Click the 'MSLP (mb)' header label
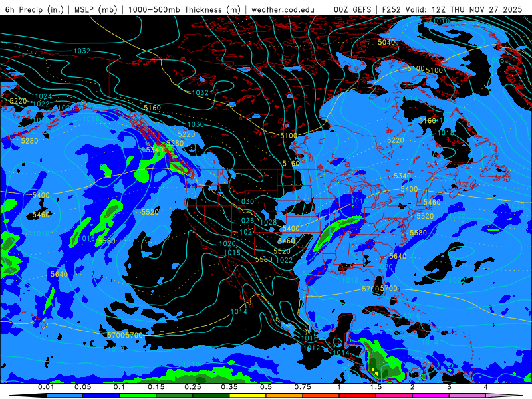 click(x=96, y=9)
